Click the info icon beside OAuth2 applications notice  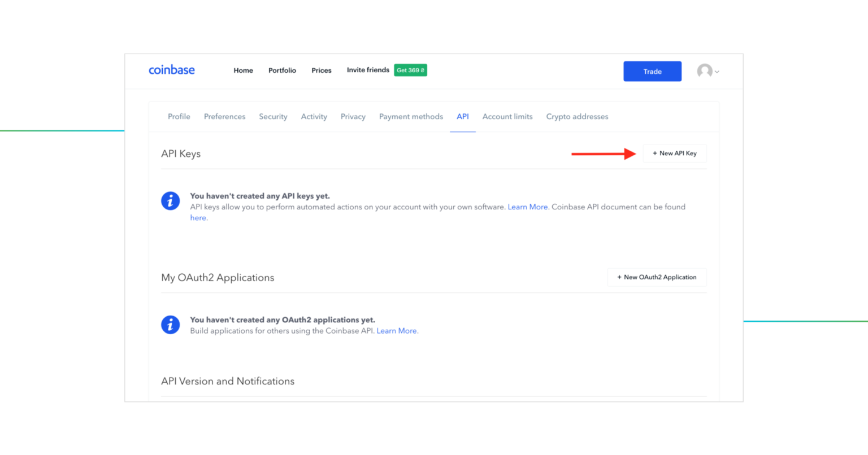[x=170, y=325]
